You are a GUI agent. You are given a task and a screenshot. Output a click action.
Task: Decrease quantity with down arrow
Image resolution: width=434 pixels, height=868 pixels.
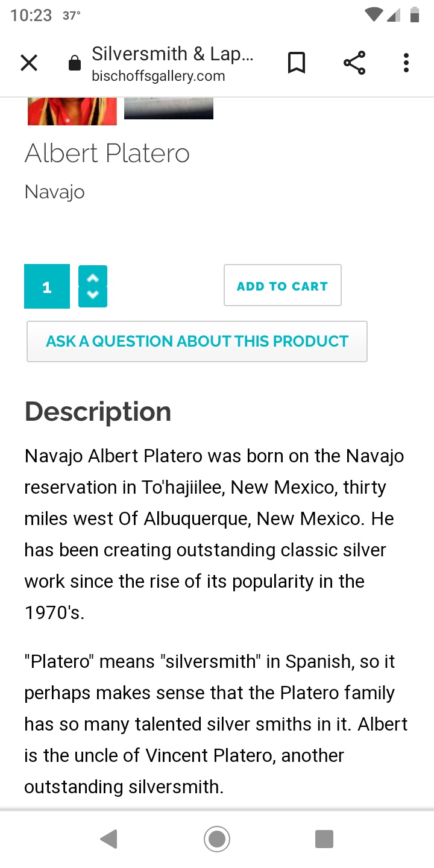tap(93, 295)
